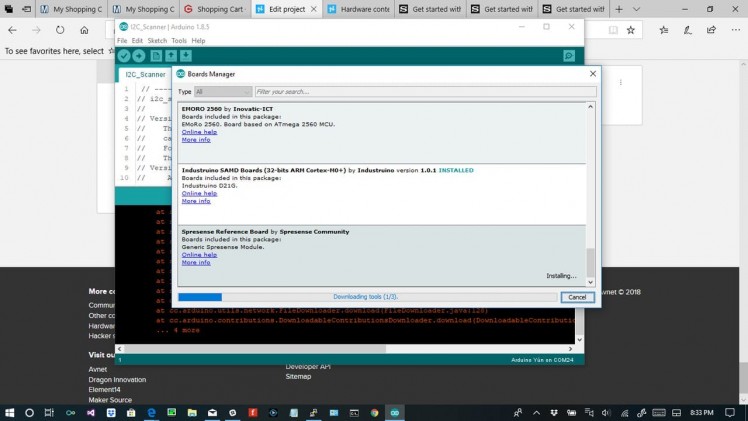
Task: Click the Edge add notes pen icon
Action: [x=687, y=30]
